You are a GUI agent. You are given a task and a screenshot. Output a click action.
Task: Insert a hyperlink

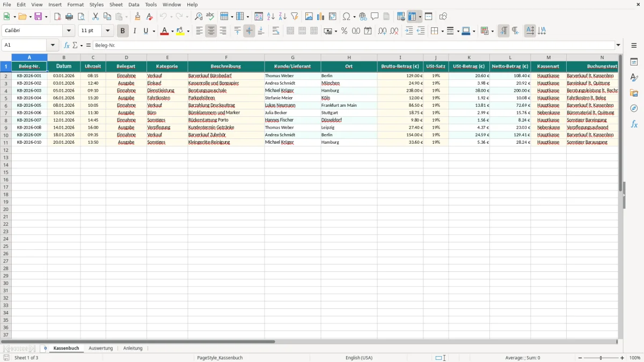pos(363,17)
